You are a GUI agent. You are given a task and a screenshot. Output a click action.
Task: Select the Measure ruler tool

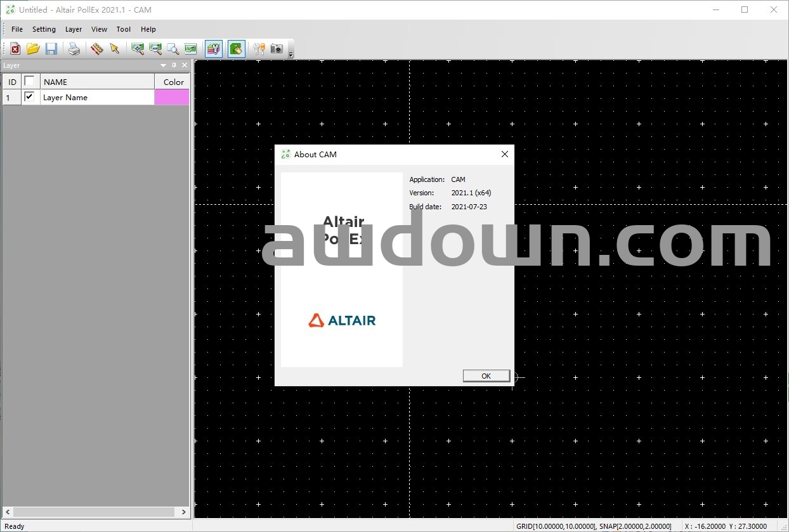96,49
